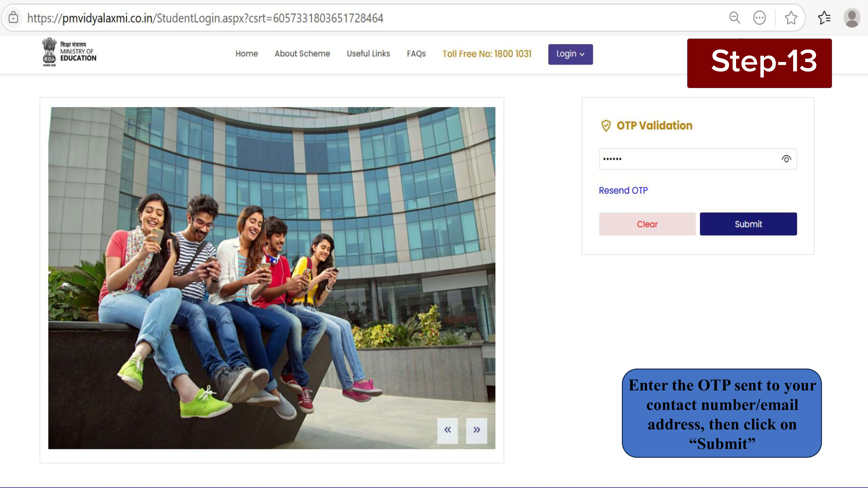Open the browser profile avatar
The width and height of the screenshot is (868, 488).
[x=852, y=18]
